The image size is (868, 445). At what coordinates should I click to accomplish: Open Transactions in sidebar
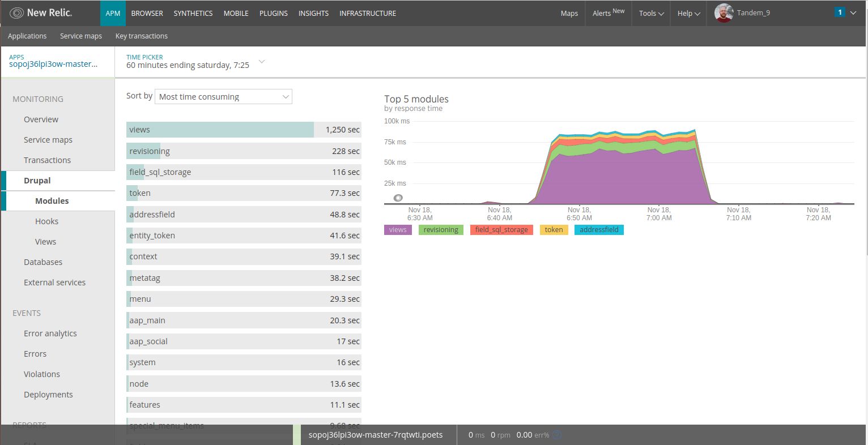pyautogui.click(x=47, y=160)
